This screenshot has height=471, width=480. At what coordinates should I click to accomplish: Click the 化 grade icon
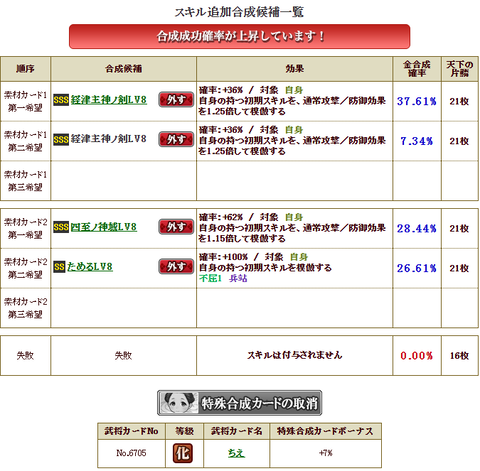point(183,453)
